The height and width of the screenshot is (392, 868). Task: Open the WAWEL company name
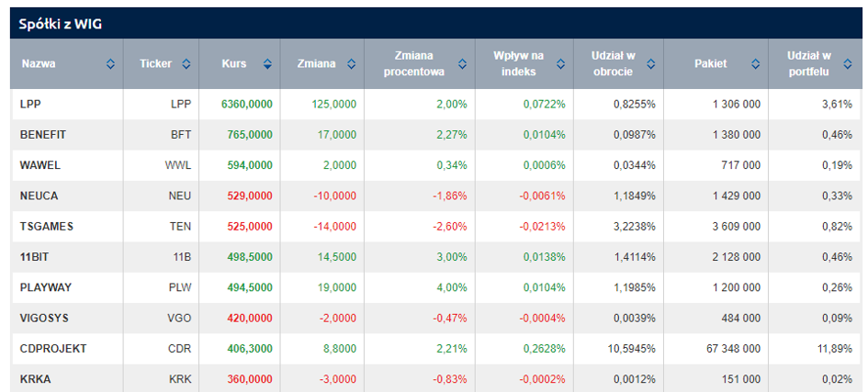pos(39,164)
